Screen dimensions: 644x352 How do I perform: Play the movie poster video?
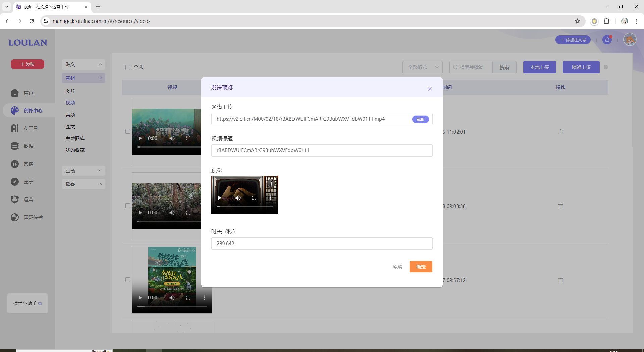pos(140,298)
